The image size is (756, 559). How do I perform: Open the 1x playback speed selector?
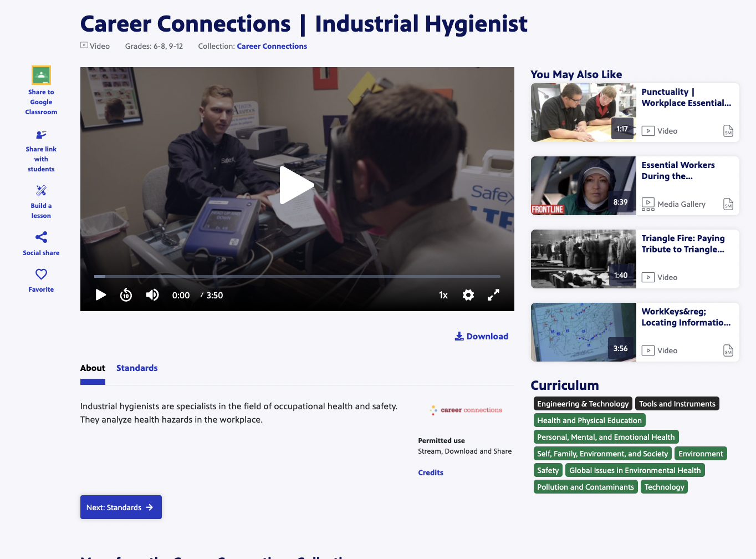(x=443, y=295)
